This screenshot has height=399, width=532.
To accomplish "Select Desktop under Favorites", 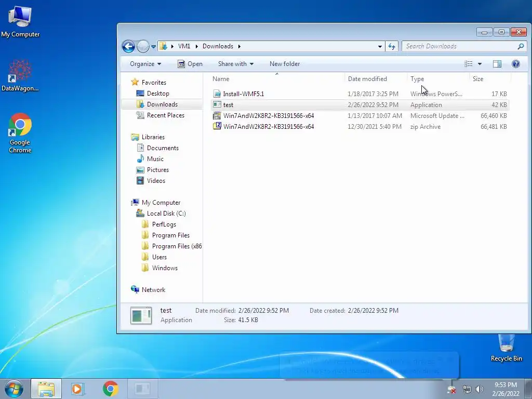I will click(158, 94).
